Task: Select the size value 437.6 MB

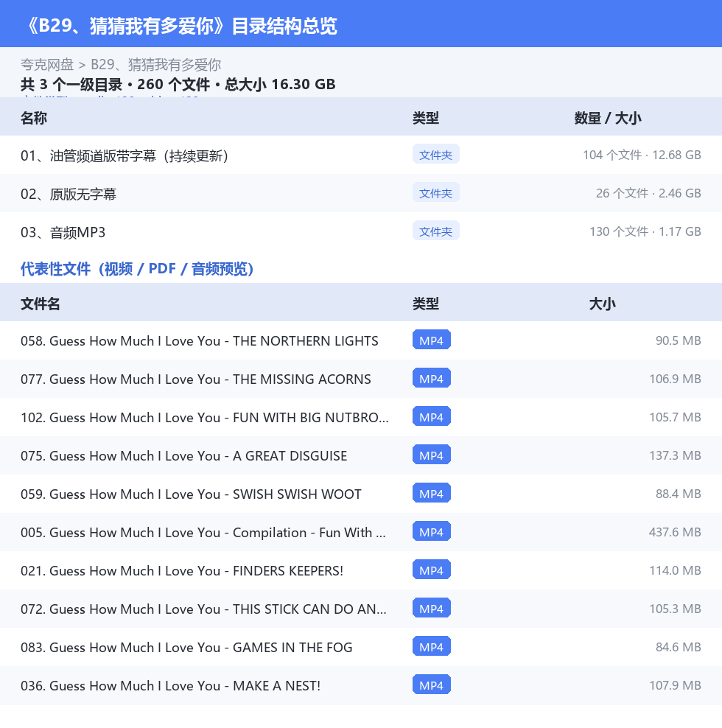Action: pos(675,532)
